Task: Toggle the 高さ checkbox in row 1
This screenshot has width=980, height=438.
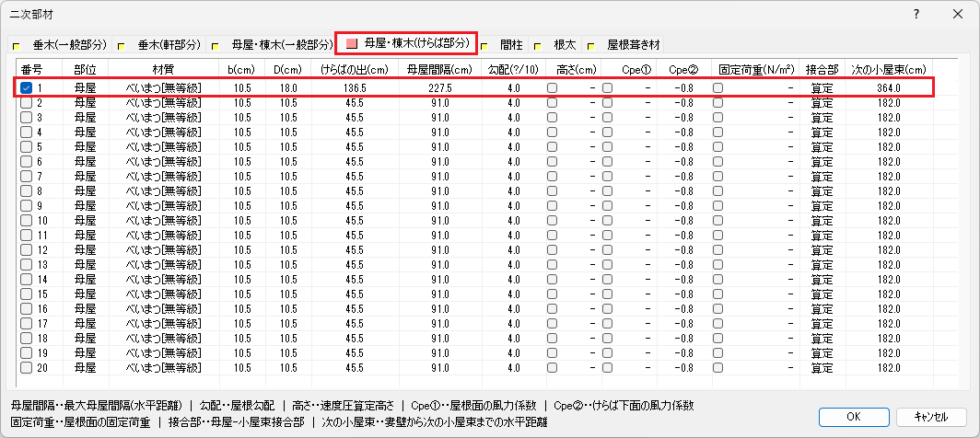Action: pyautogui.click(x=553, y=87)
